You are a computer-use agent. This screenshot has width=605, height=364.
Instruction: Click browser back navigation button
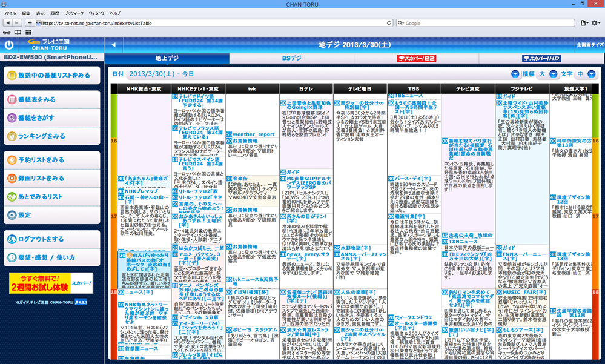pos(8,23)
